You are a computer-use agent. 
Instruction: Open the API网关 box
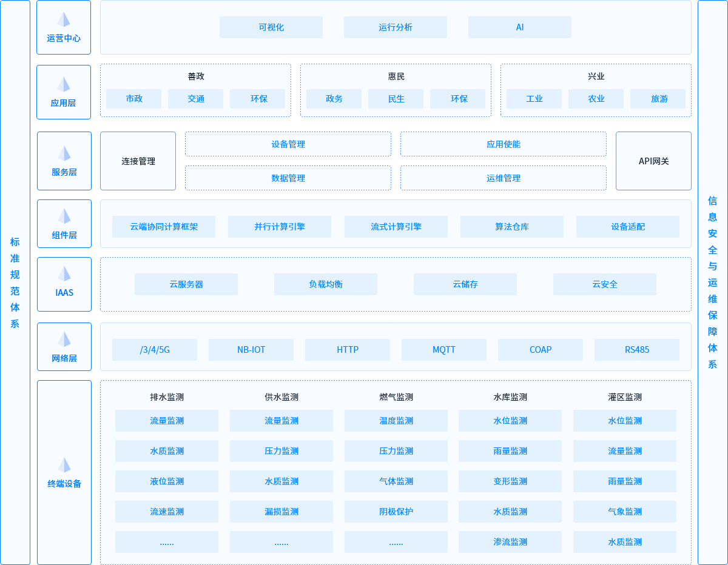[653, 161]
